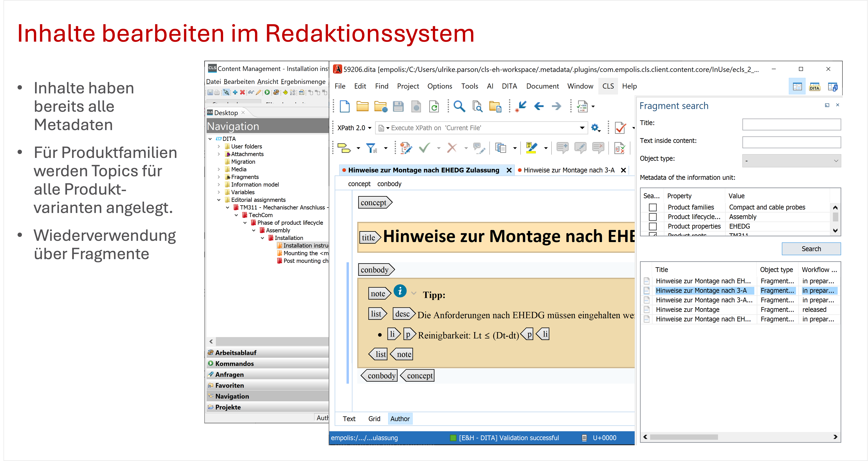Check the Product lifecycle search checkbox
Viewport: 868px width, 461px height.
point(653,216)
